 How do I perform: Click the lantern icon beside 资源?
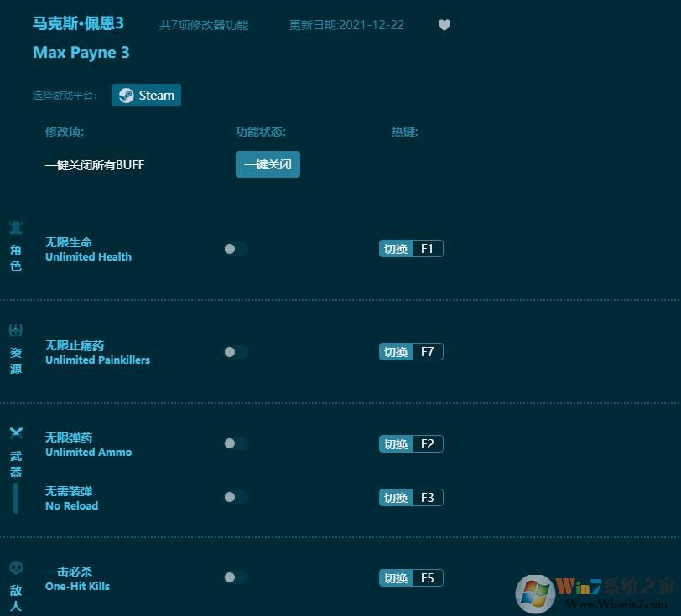[15, 329]
